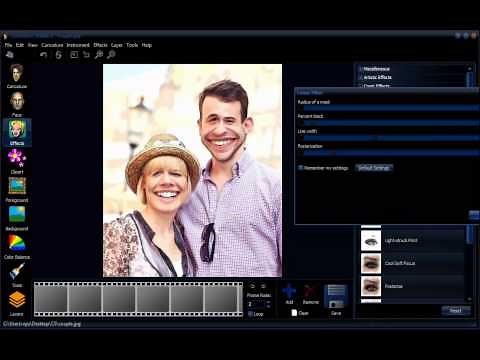480x360 pixels.
Task: Choose the Foreground picture-frame icon
Action: 17,187
